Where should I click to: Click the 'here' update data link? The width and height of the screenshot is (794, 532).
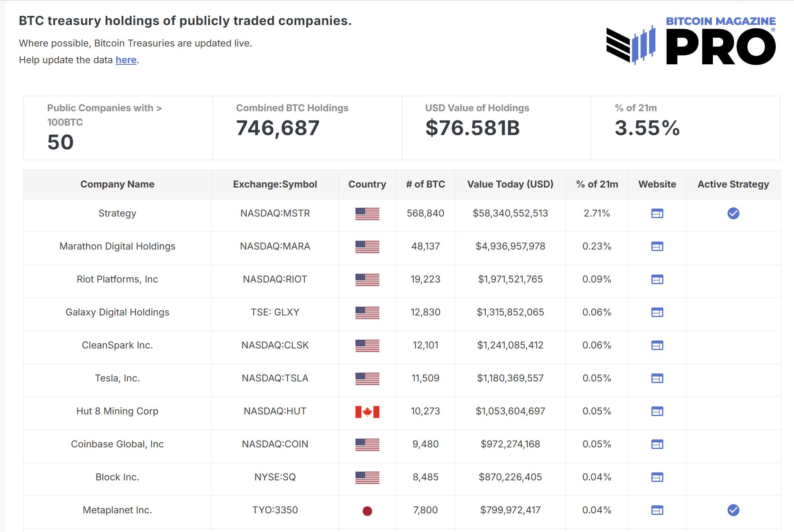pyautogui.click(x=126, y=60)
